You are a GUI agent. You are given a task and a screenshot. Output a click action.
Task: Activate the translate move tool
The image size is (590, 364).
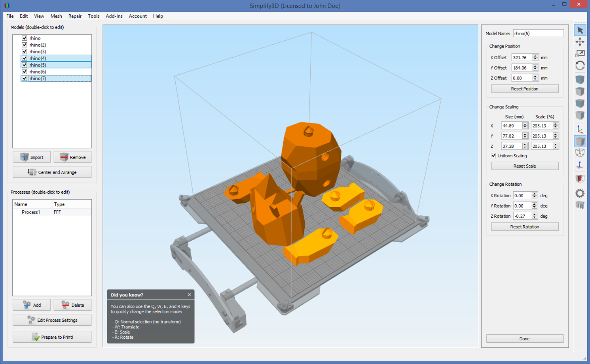coord(580,42)
